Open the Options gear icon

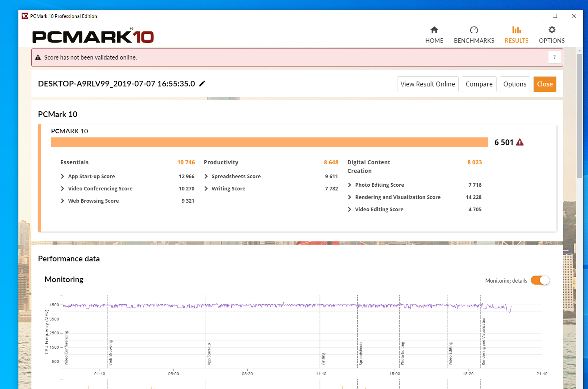point(552,30)
